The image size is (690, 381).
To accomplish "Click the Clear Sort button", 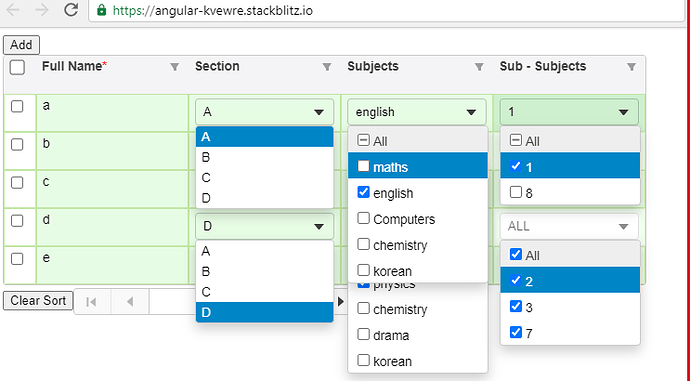I will pos(38,300).
